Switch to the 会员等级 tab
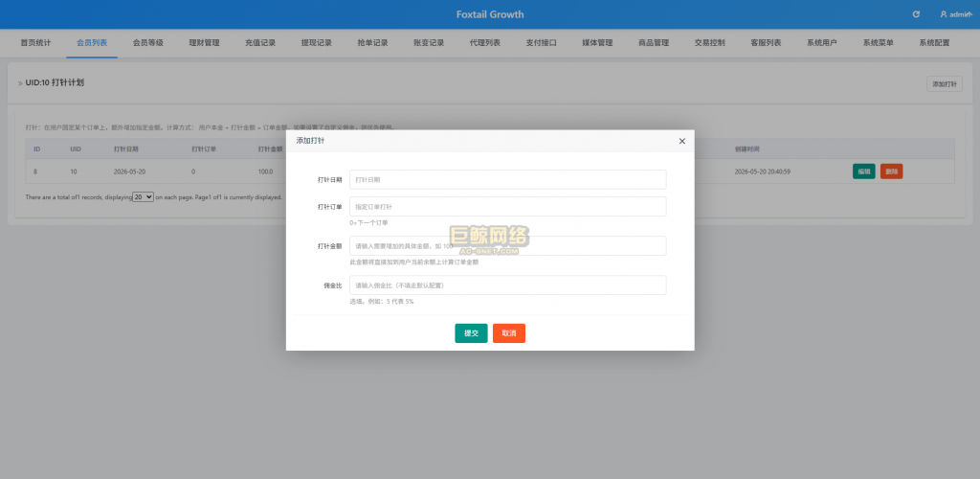Image resolution: width=980 pixels, height=479 pixels. point(148,43)
